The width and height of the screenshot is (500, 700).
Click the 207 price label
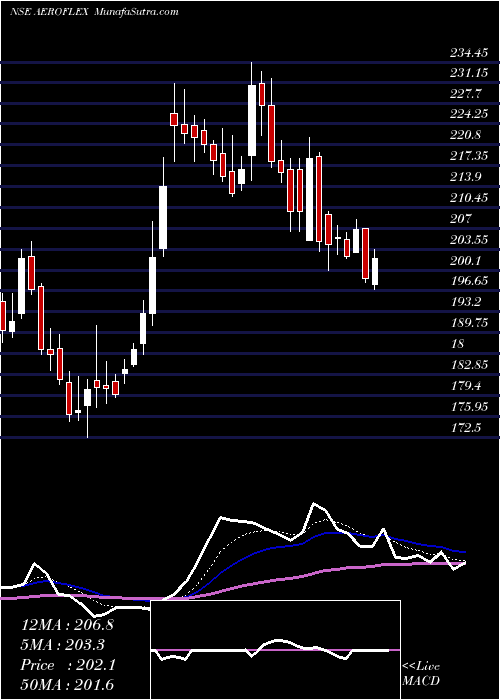[x=461, y=219]
